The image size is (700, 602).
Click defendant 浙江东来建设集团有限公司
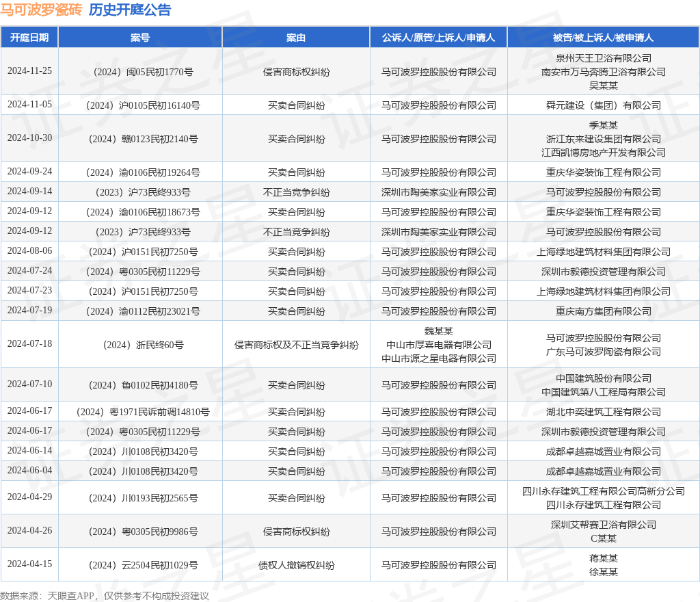pos(603,139)
